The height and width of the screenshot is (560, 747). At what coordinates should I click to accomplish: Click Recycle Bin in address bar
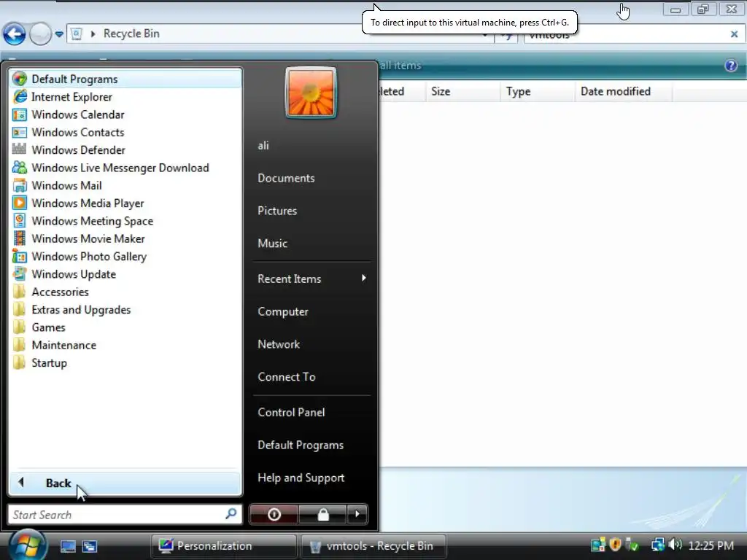131,34
